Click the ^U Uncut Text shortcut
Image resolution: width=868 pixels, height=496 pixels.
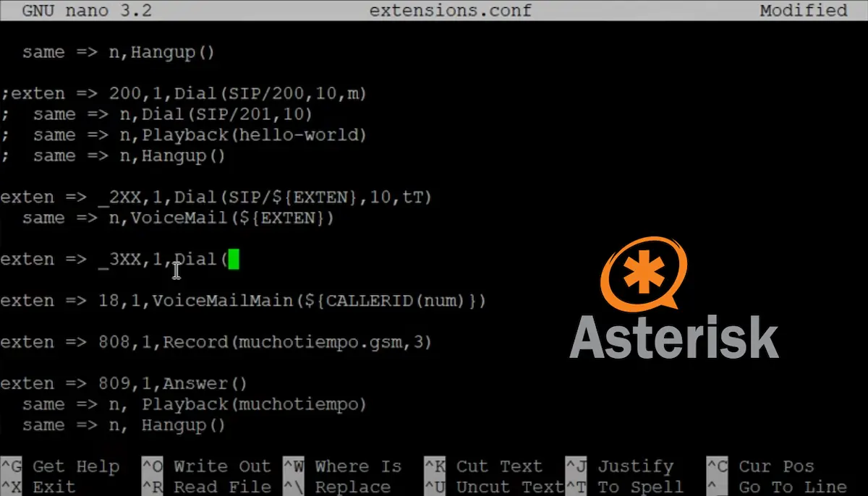494,487
